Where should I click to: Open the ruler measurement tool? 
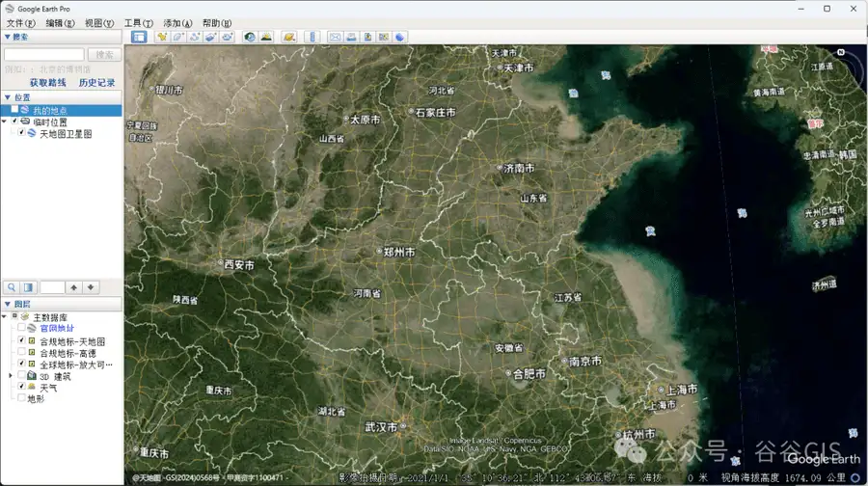pyautogui.click(x=312, y=37)
